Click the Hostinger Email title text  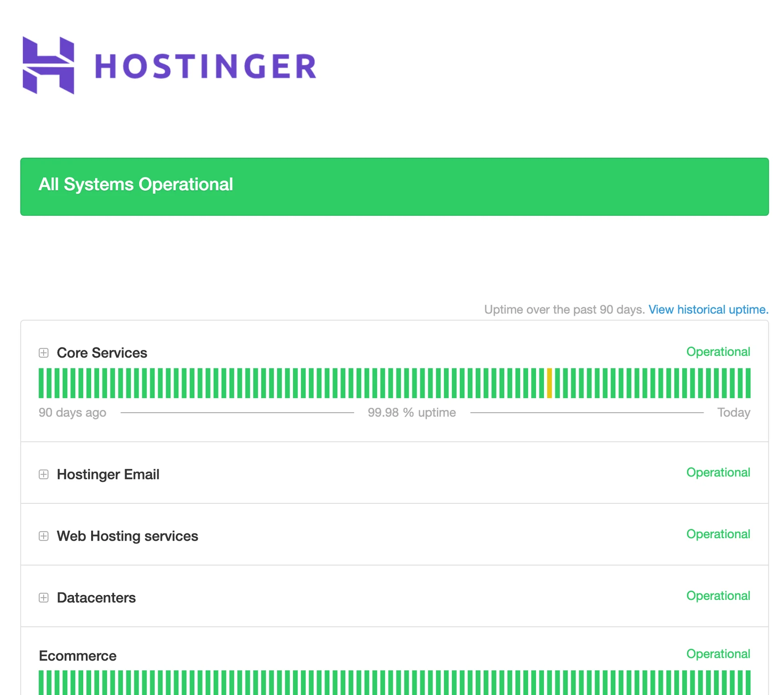pos(108,474)
